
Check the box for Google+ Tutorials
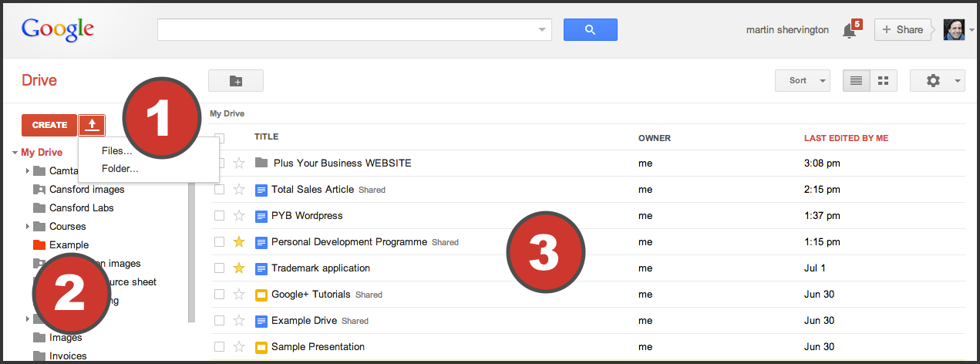coord(220,294)
